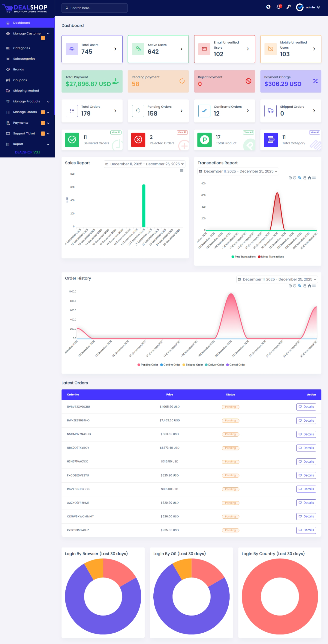Open the Sales Report date range dropdown
Image resolution: width=328 pixels, height=644 pixels.
point(144,164)
